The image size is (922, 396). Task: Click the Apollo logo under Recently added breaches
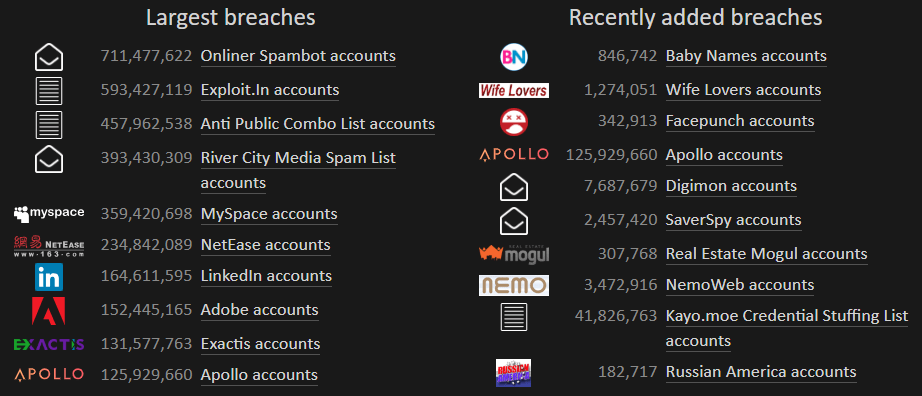pos(514,155)
